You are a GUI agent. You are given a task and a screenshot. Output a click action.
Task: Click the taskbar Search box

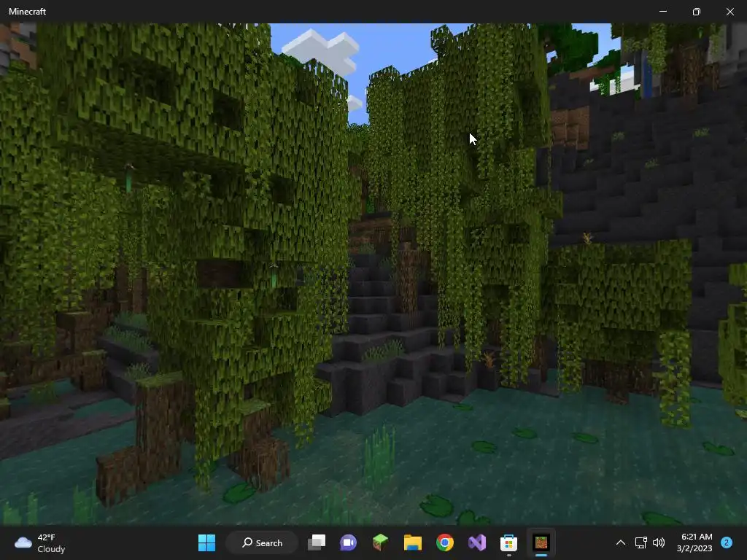[x=262, y=542]
